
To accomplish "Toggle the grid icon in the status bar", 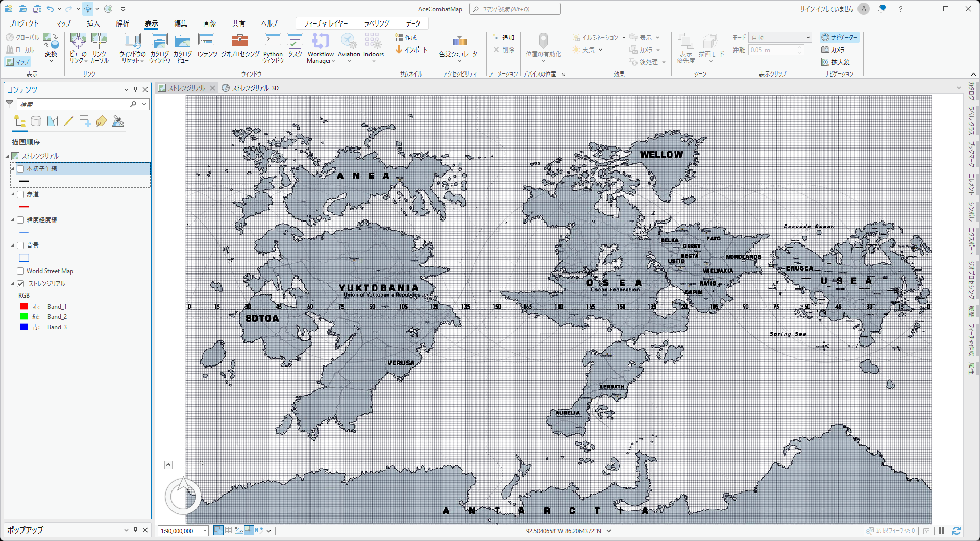I will click(228, 531).
